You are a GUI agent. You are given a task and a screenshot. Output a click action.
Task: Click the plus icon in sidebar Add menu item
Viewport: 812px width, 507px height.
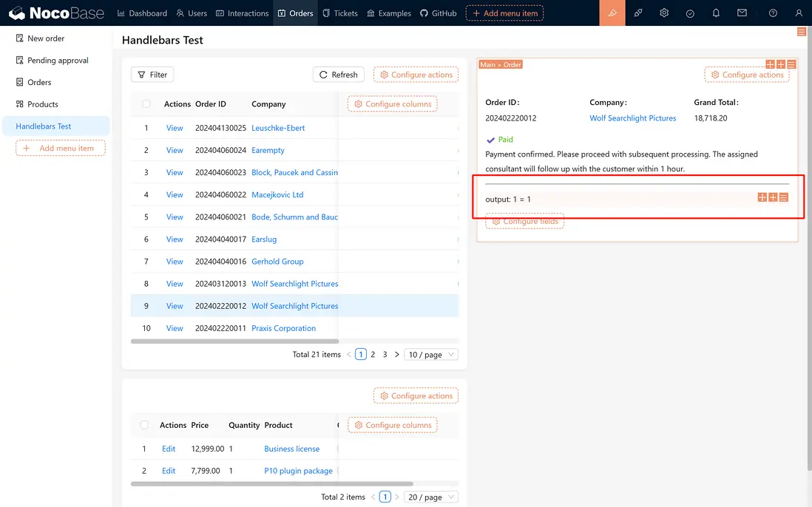tap(27, 148)
